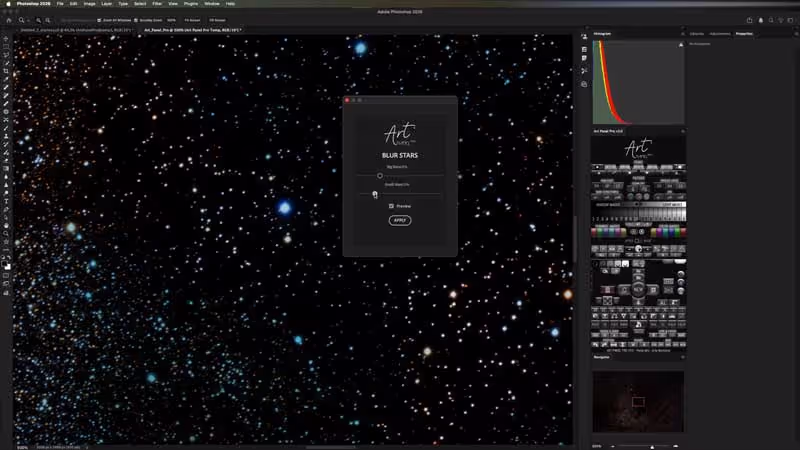Toggle the Zoom All Windows checkbox
Viewport: 800px width, 450px height.
[x=99, y=20]
